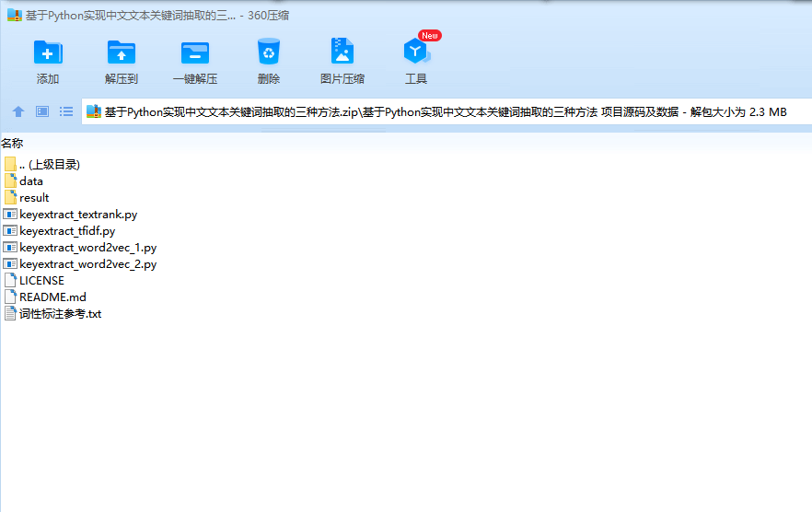Viewport: 812px width, 512px height.
Task: Click the result folder icon
Action: click(10, 197)
